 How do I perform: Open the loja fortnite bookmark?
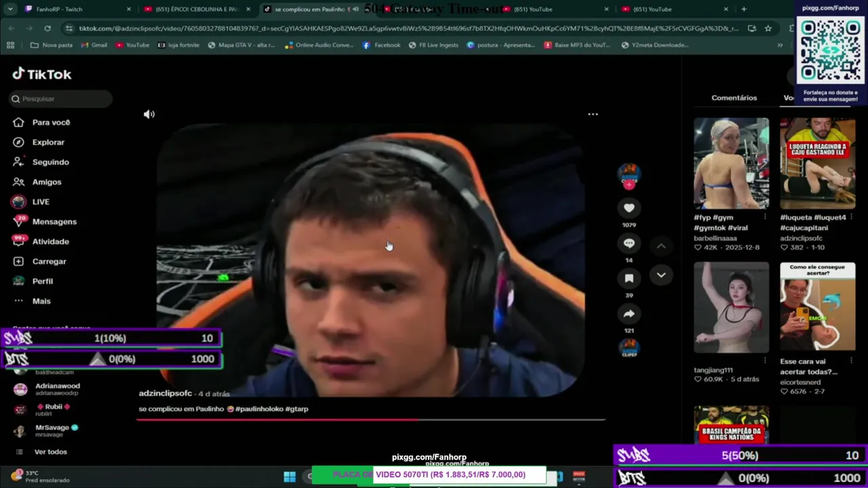[x=178, y=45]
